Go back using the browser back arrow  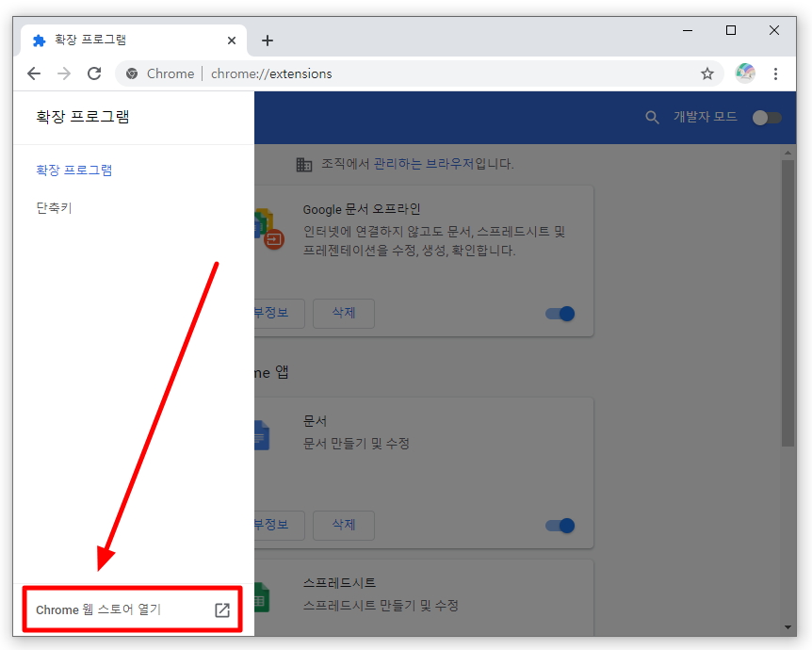(x=34, y=73)
